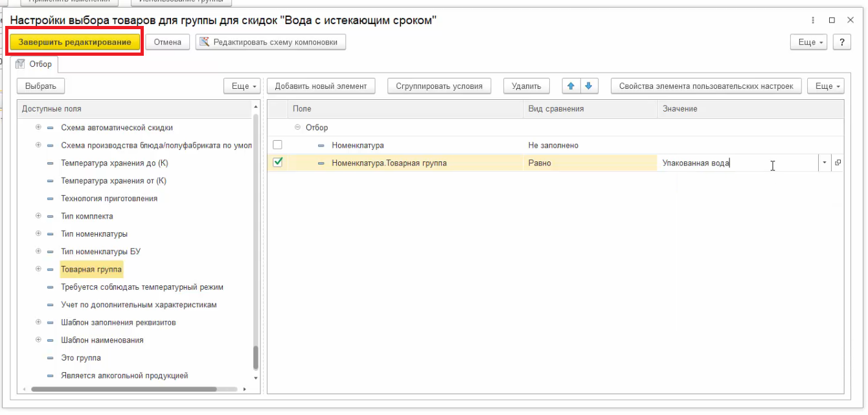Image resolution: width=868 pixels, height=415 pixels.
Task: Click the horizontal scrollbar in available fields
Action: (123, 390)
